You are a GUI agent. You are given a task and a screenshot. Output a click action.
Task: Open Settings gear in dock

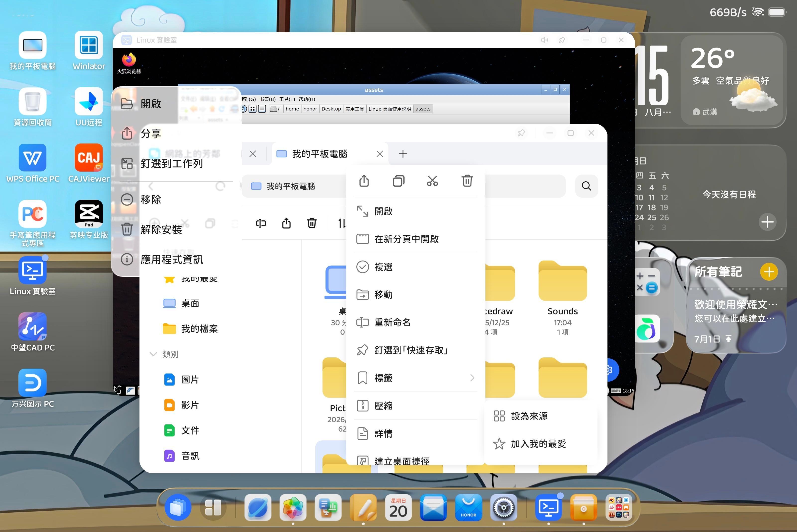point(504,508)
